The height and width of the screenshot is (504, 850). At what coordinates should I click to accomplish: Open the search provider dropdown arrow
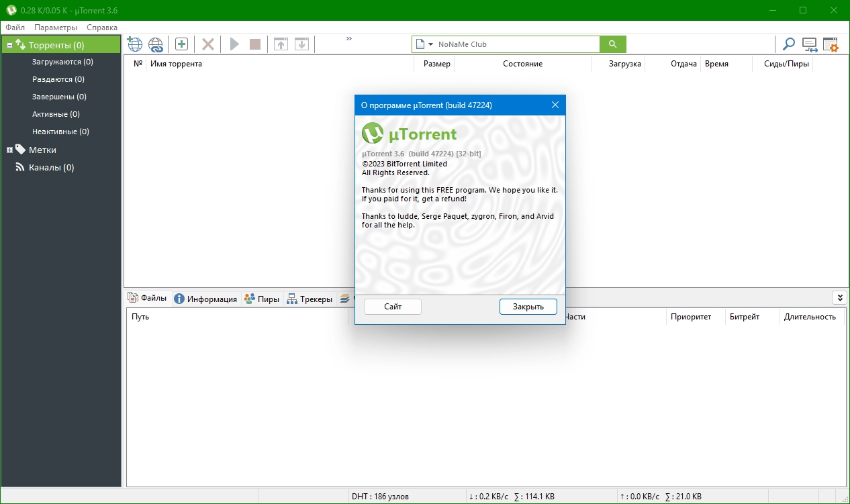click(x=430, y=44)
